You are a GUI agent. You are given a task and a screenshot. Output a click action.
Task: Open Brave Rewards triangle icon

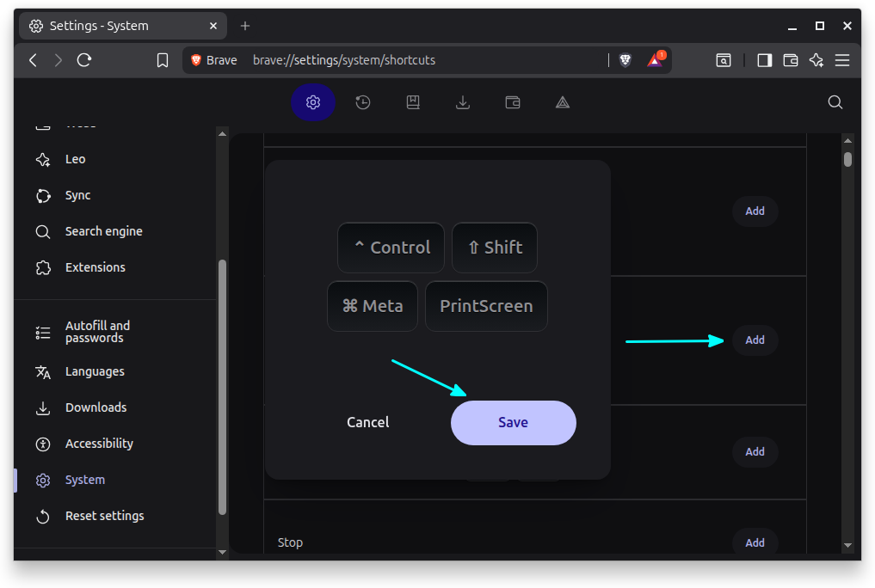[655, 60]
